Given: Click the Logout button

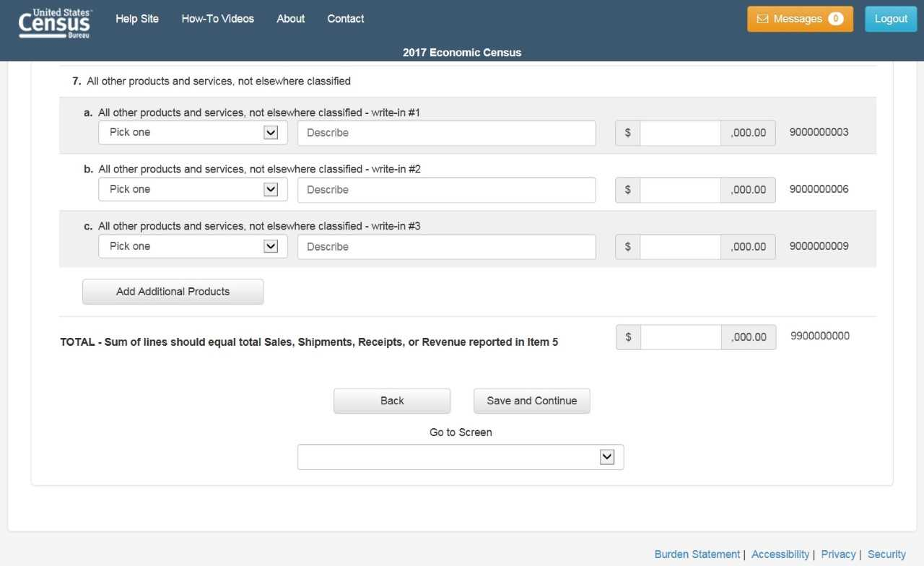Looking at the screenshot, I should (891, 19).
